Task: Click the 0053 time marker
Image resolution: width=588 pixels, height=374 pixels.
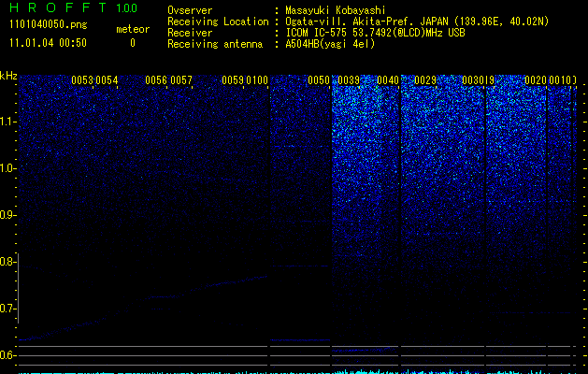Action: coord(82,80)
